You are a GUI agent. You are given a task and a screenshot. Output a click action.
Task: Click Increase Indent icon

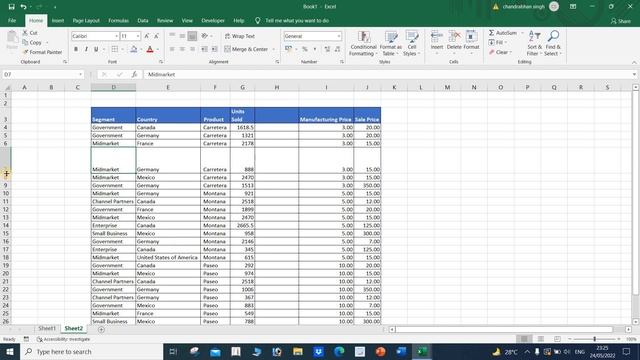click(x=214, y=49)
